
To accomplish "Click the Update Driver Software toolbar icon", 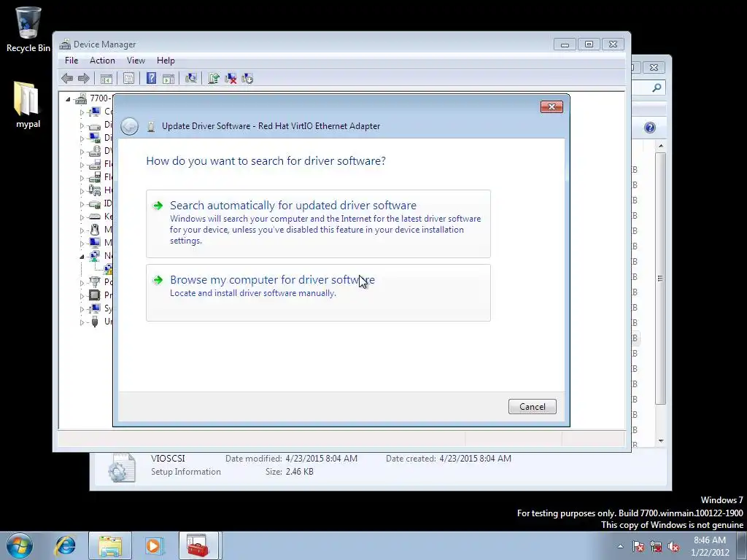I will [x=214, y=79].
